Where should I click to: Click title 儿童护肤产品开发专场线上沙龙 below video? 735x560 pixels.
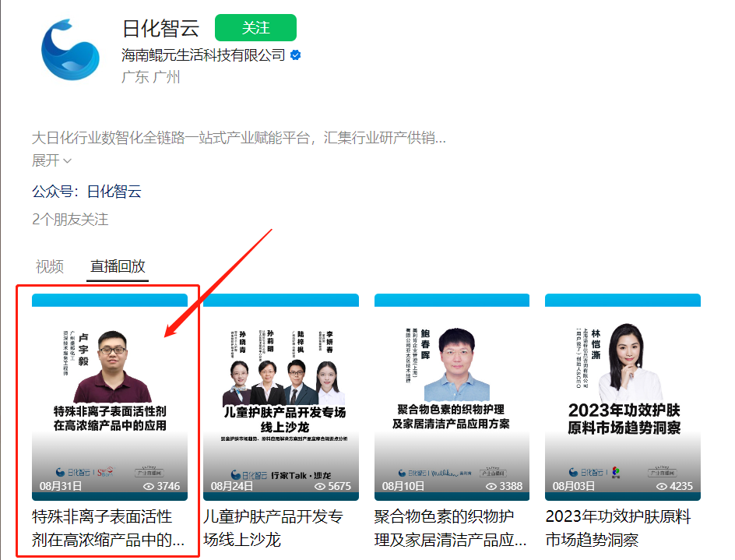(x=273, y=529)
